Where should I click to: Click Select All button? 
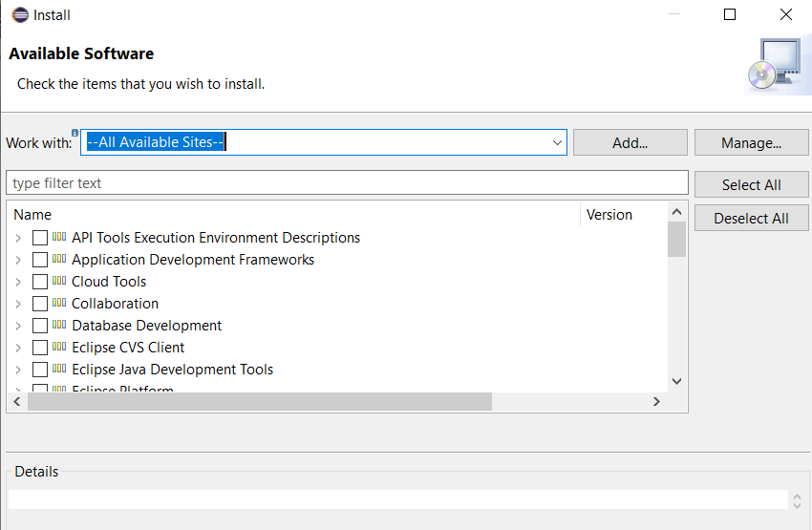[x=751, y=184]
